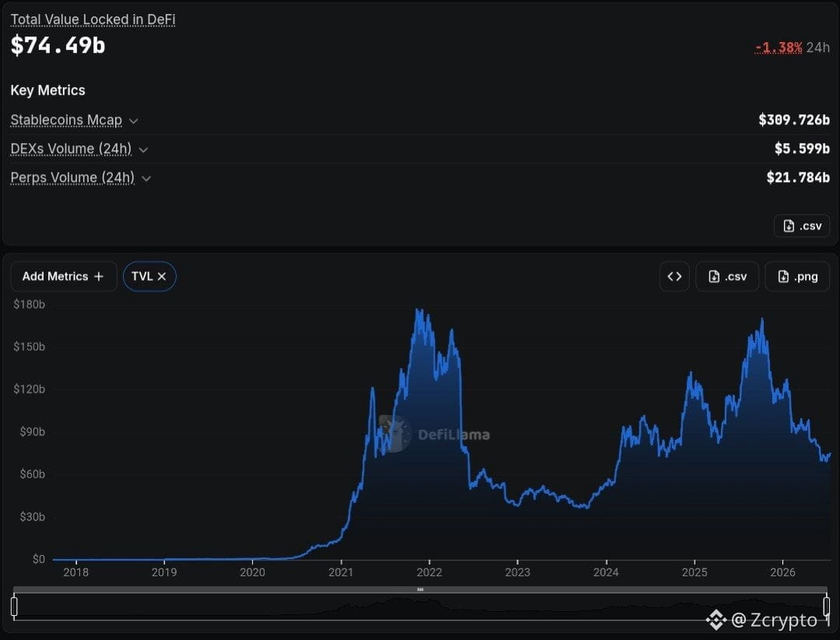
Task: Click the Key Metrics heading
Action: 47,90
